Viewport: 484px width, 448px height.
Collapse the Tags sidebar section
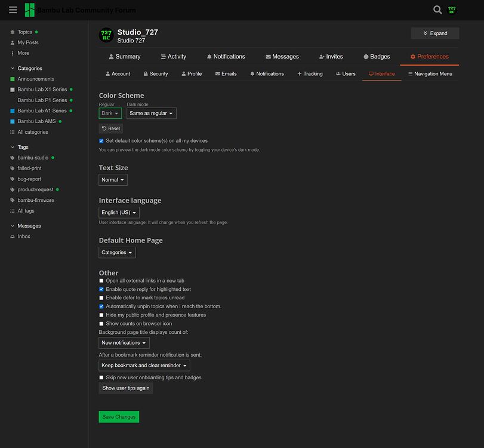20,147
